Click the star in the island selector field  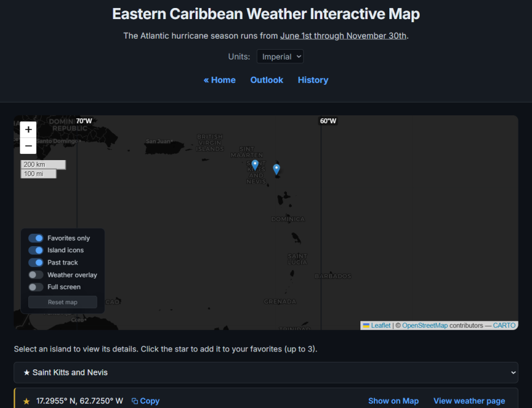[x=26, y=372]
